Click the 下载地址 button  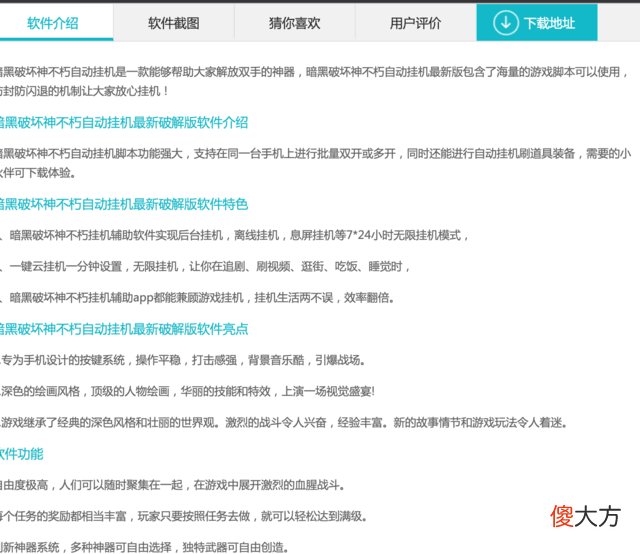(x=537, y=23)
